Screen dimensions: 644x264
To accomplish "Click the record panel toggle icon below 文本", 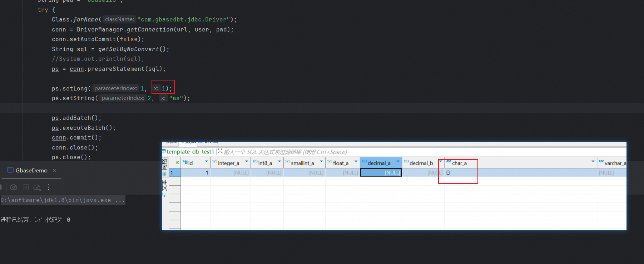I will click(164, 195).
